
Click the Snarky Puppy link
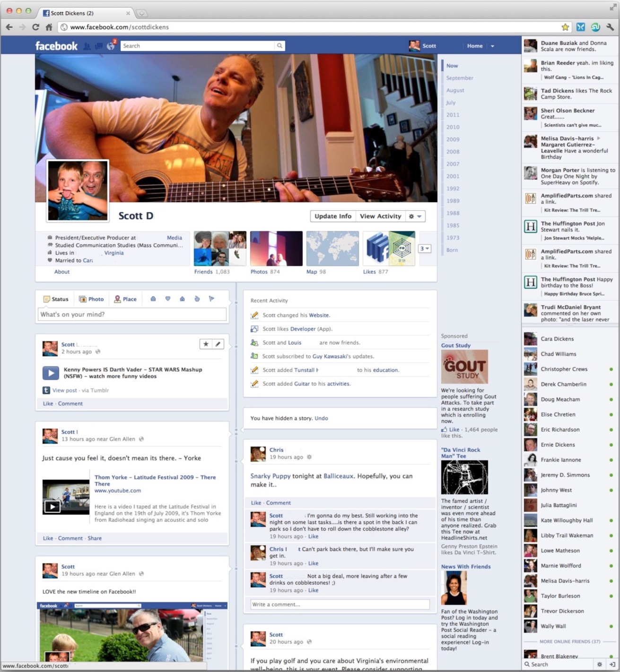click(x=271, y=476)
